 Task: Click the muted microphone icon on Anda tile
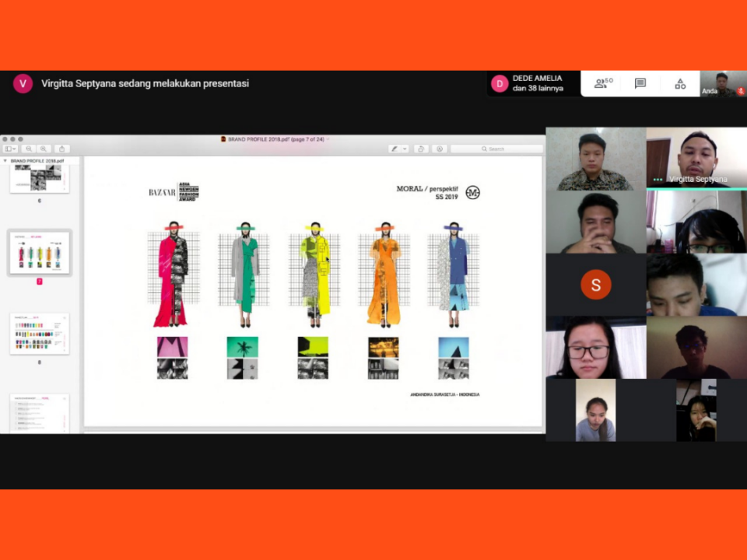(x=740, y=91)
